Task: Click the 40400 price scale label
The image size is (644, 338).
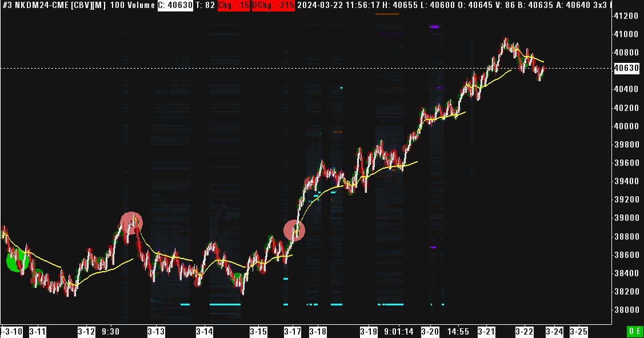Action: tap(626, 89)
